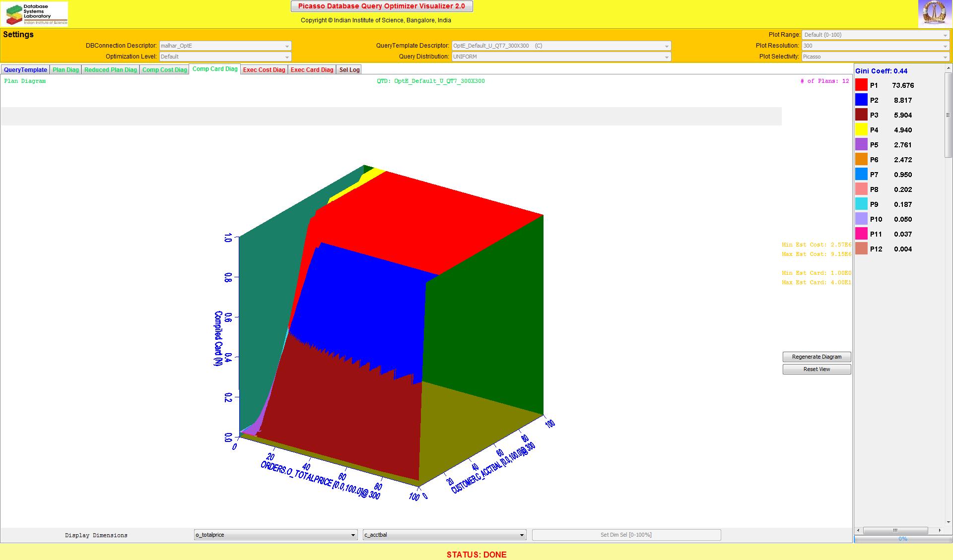Click the red P1 plan swatch
This screenshot has width=953, height=560.
tap(861, 85)
